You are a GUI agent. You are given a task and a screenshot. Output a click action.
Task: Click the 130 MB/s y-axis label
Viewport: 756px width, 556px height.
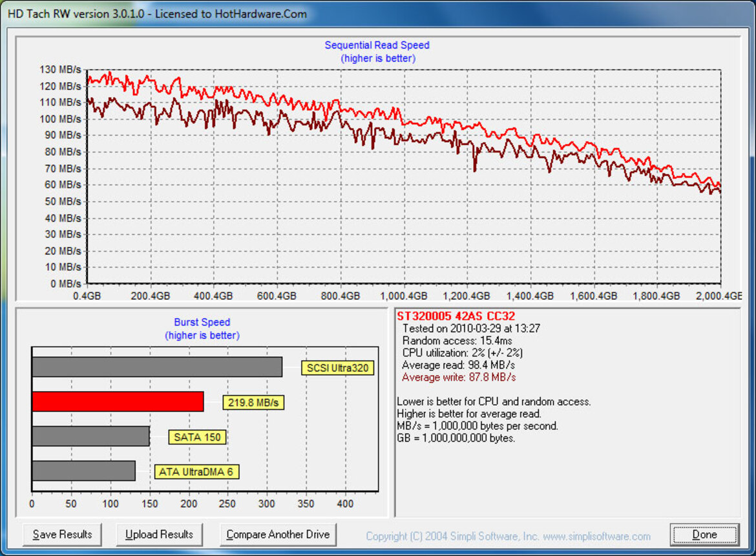tap(60, 69)
